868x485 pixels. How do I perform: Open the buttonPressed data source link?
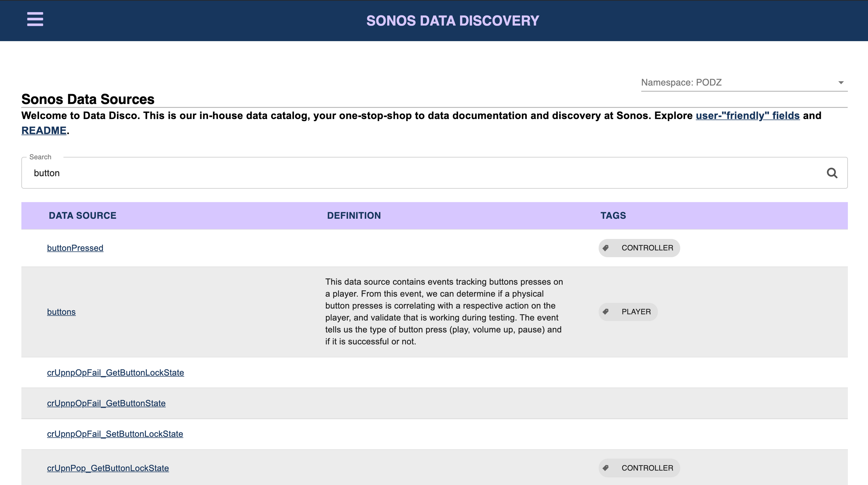tap(75, 248)
